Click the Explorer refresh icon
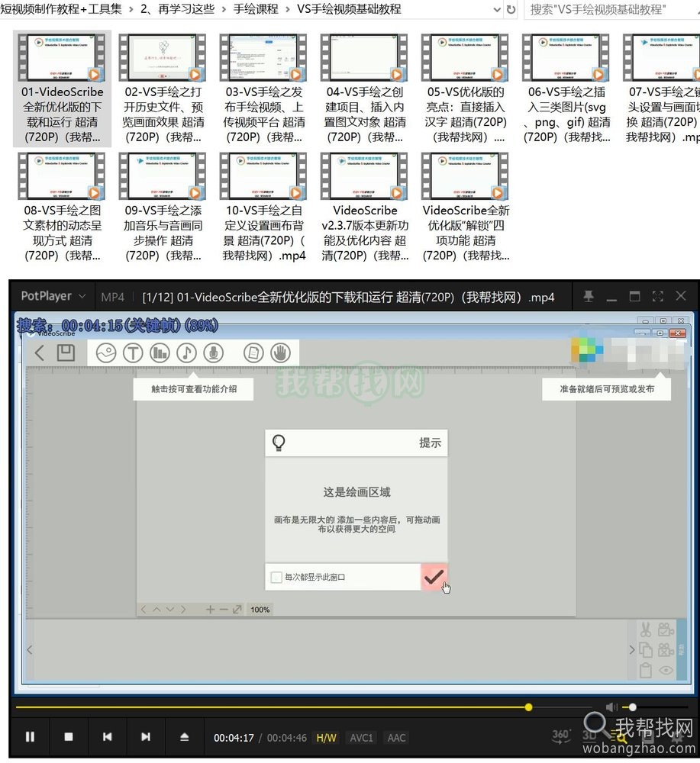The width and height of the screenshot is (700, 763). [511, 9]
